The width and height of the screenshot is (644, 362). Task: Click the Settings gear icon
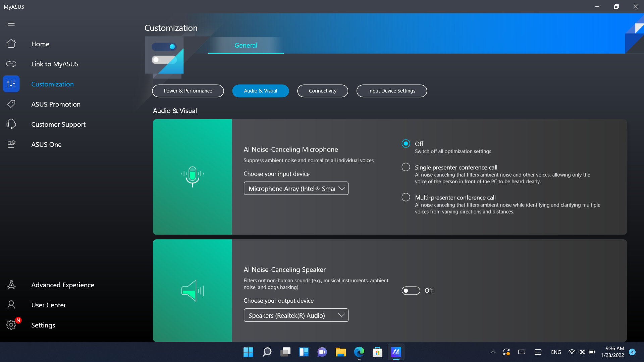point(11,325)
